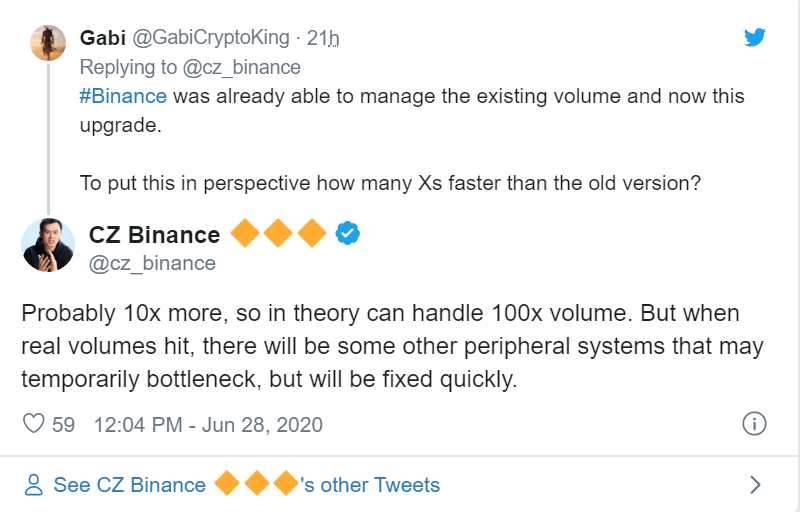The height and width of the screenshot is (512, 800).
Task: Open CZ Binance's profile avatar
Action: tap(48, 245)
